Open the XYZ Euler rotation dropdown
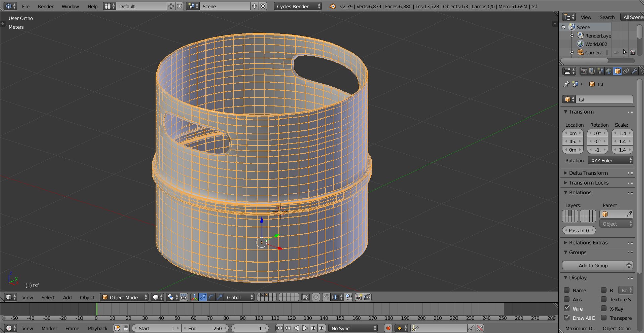Image resolution: width=644 pixels, height=333 pixels. (x=610, y=160)
